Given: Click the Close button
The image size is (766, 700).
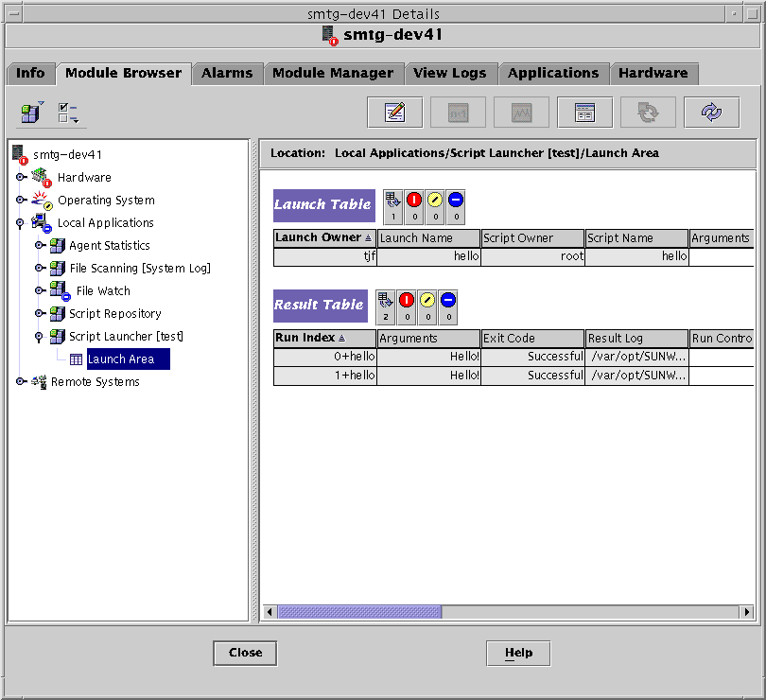Looking at the screenshot, I should pos(245,653).
